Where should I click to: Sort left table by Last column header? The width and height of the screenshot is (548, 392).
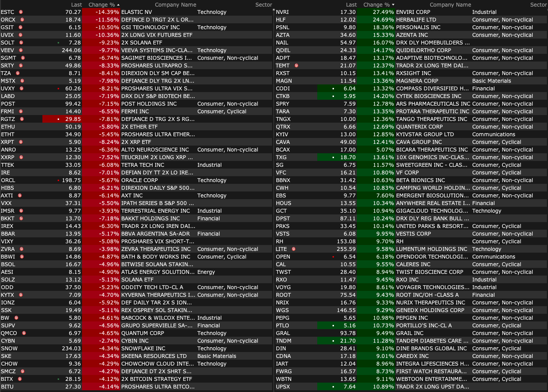(x=76, y=5)
